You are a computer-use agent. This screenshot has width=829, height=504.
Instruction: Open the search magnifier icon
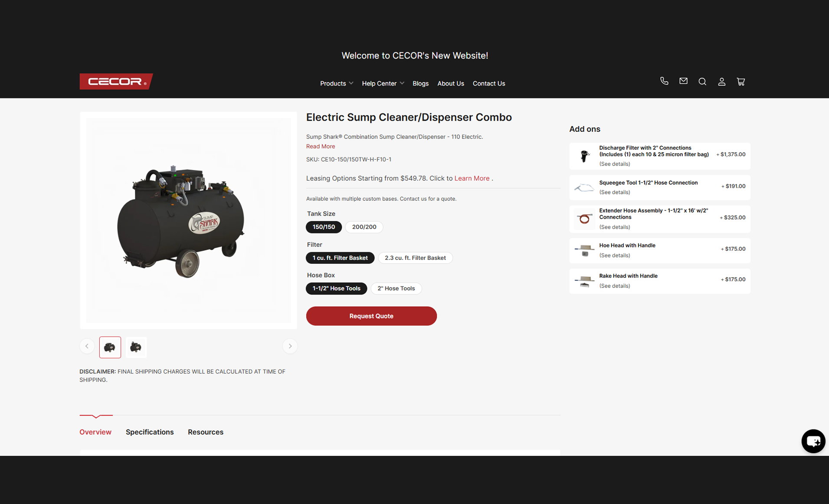(702, 82)
